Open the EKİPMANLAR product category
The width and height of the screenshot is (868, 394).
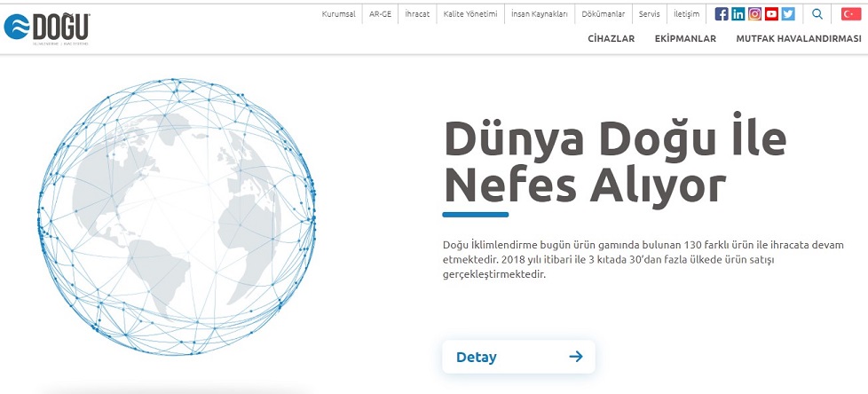pyautogui.click(x=685, y=39)
